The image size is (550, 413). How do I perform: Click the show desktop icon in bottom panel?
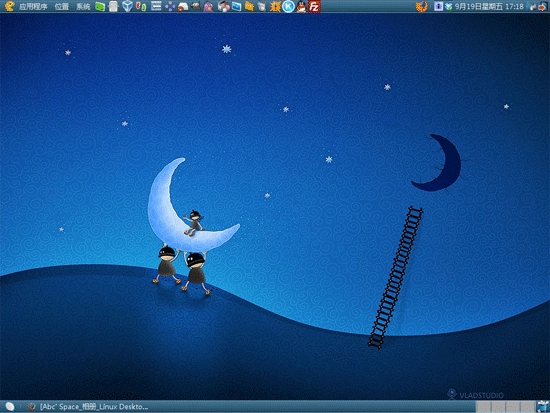(x=10, y=406)
